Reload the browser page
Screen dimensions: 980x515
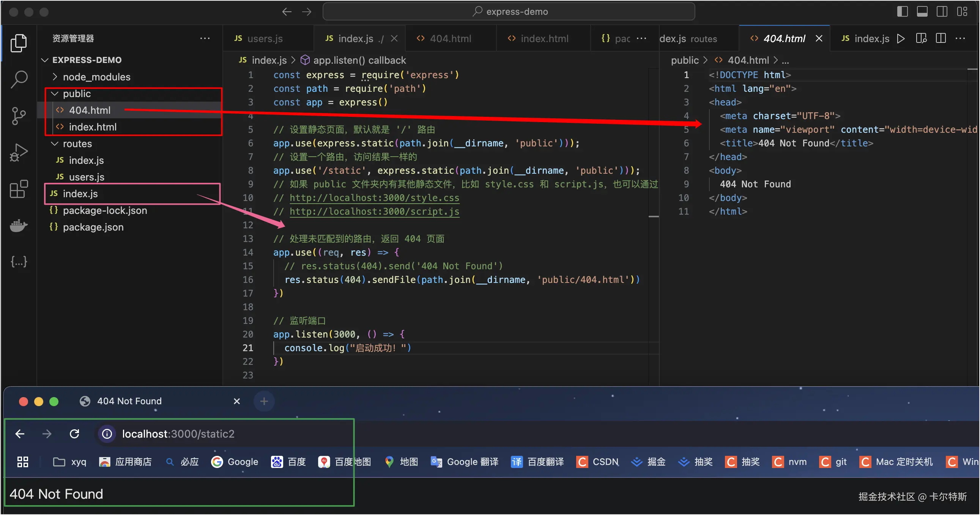[x=74, y=434]
